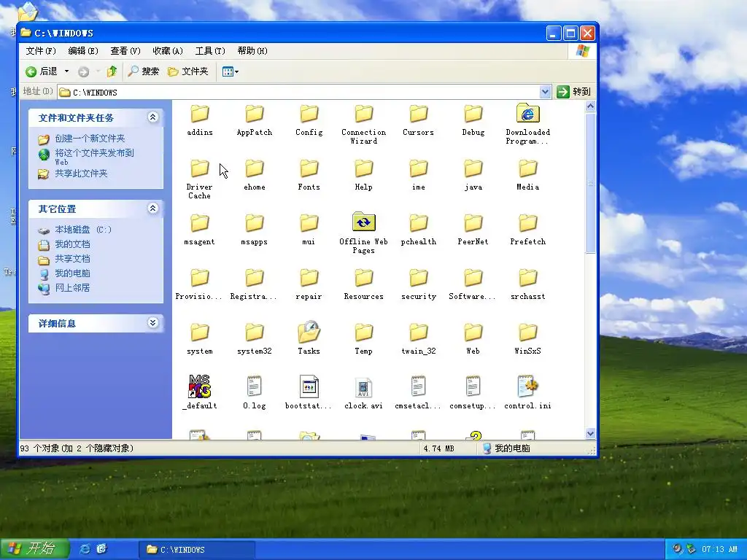Open the Media folder

click(x=528, y=175)
